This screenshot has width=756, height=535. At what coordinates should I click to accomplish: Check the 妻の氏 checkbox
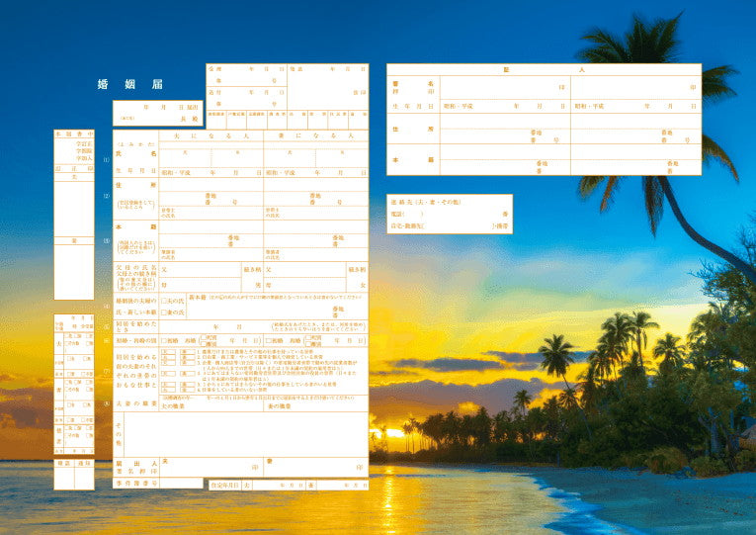coord(163,312)
